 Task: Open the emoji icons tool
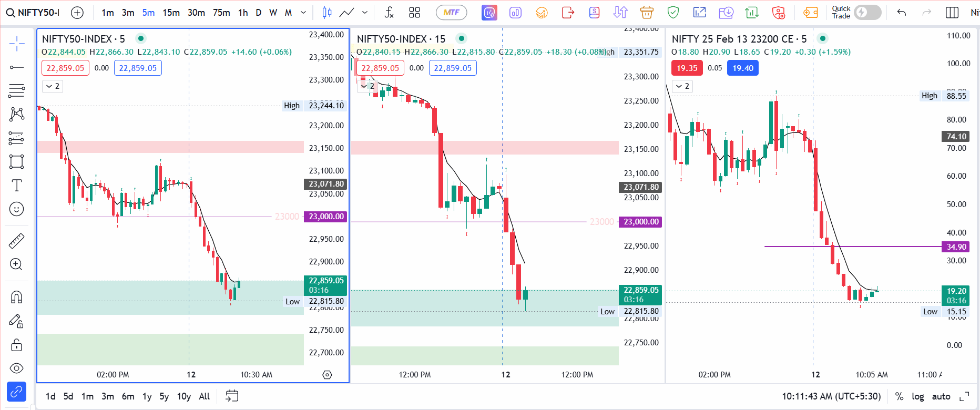point(16,209)
